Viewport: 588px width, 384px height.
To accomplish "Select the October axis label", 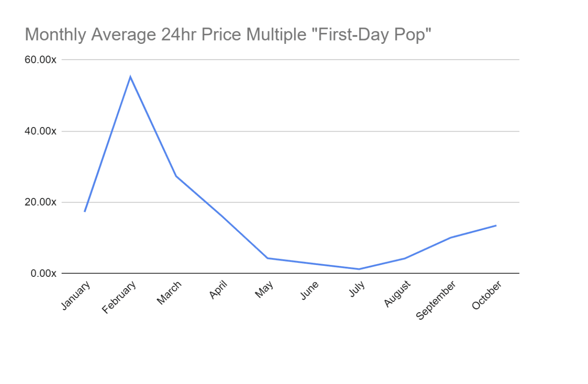I will click(x=487, y=295).
